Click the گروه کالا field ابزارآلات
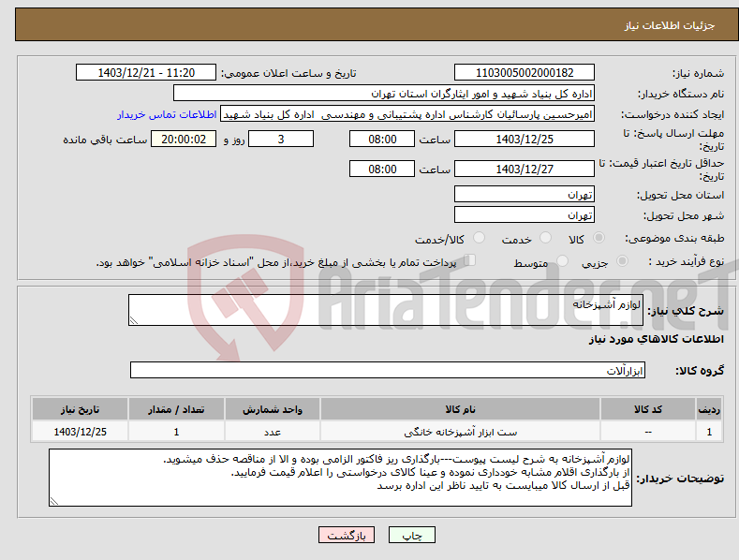This screenshot has width=739, height=560. click(388, 371)
